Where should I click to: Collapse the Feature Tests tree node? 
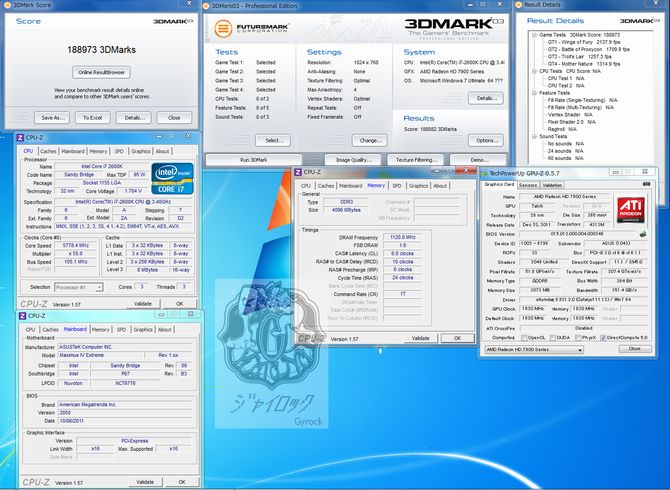(534, 93)
